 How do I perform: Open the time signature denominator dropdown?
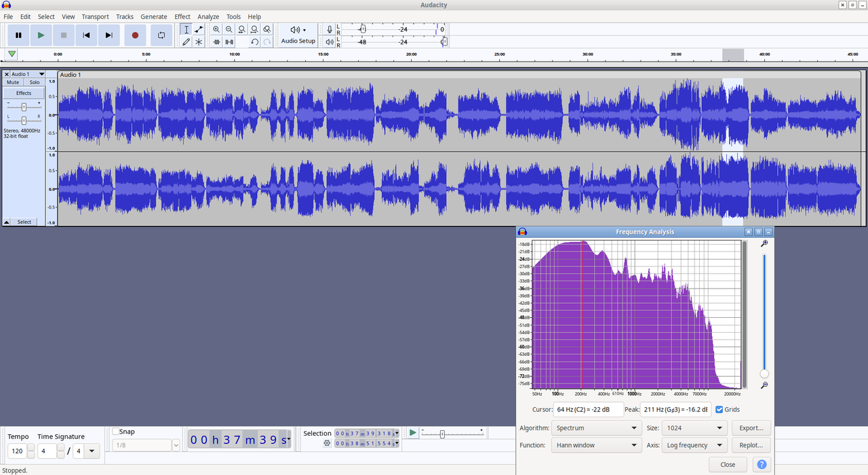tap(92, 451)
